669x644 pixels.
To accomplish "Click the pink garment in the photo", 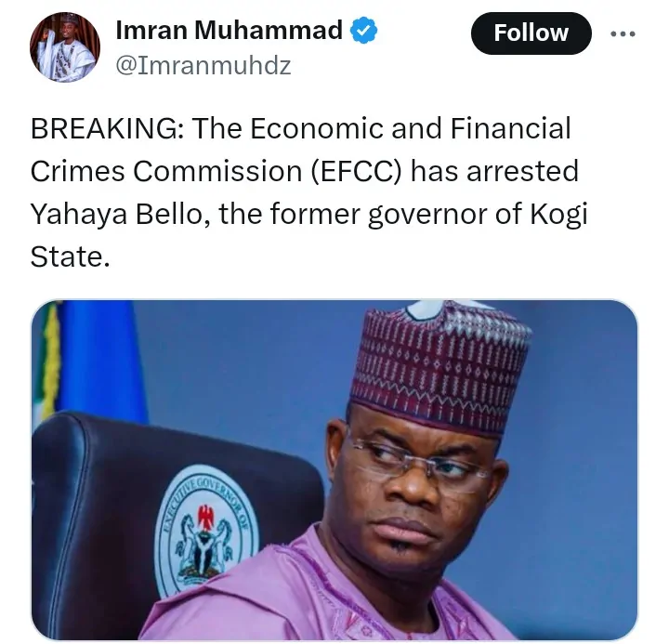I will (x=307, y=595).
